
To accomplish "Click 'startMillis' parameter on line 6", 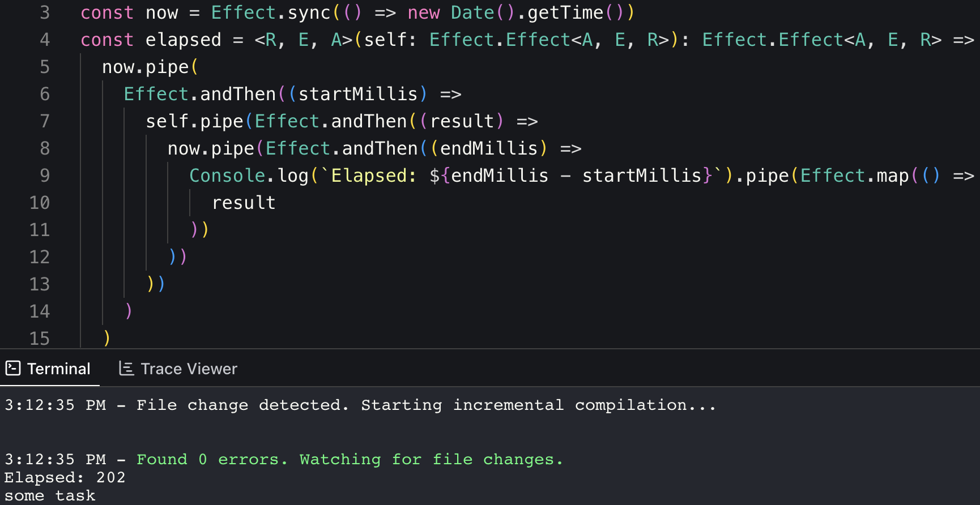I will (358, 94).
